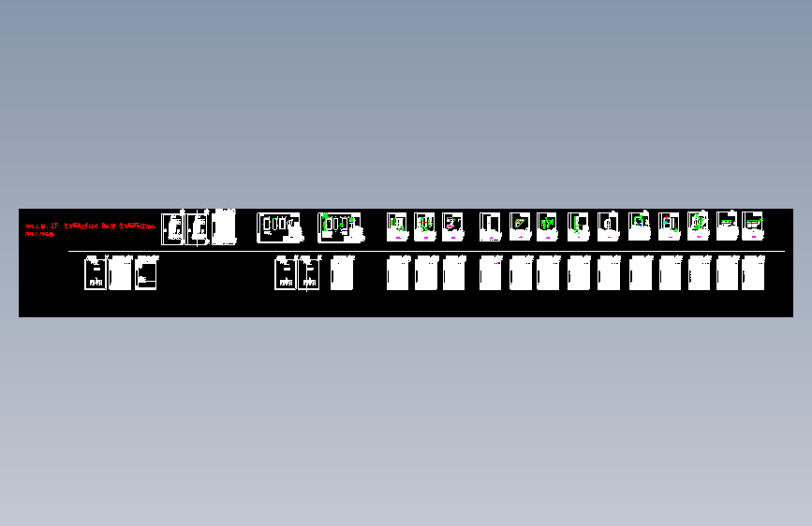The image size is (812, 526).
Task: Click the red annotation text at the left
Action: [x=90, y=229]
